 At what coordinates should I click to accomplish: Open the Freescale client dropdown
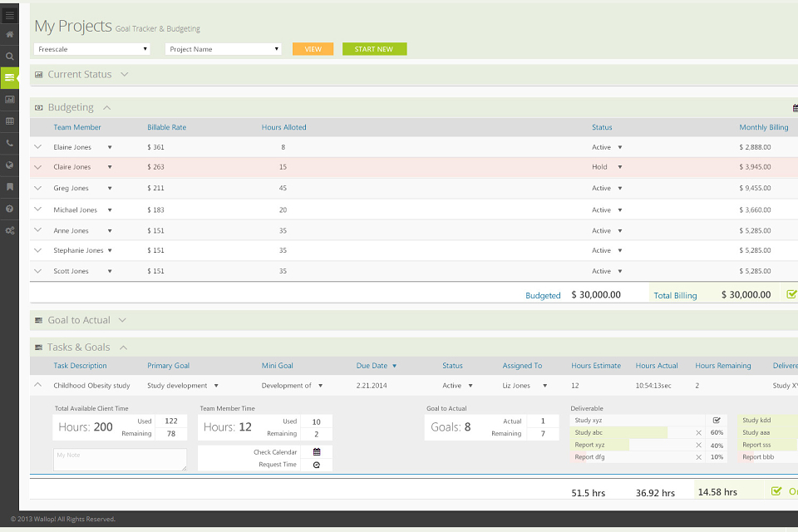92,49
